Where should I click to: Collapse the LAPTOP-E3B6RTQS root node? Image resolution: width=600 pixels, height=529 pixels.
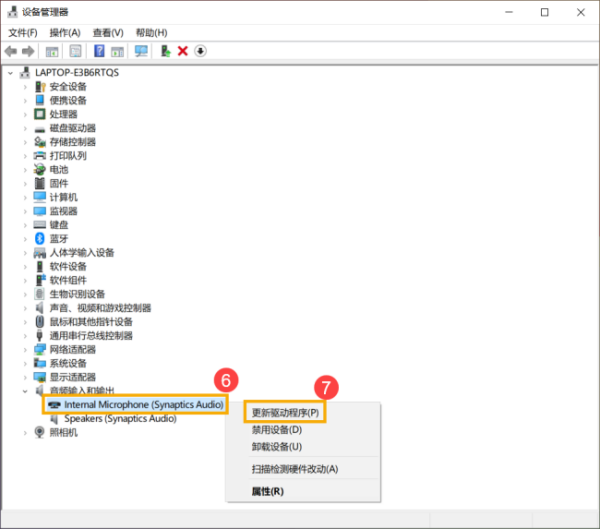click(x=11, y=72)
